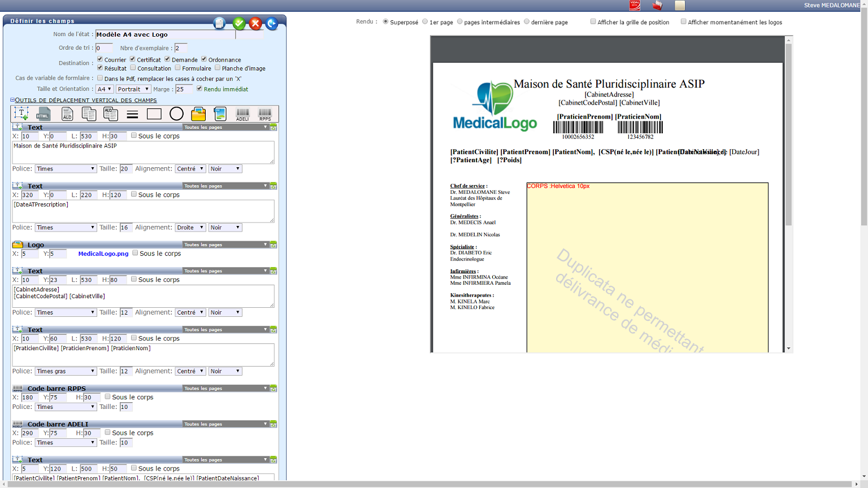Image resolution: width=868 pixels, height=488 pixels.
Task: Enable the Consultation destination checkbox
Action: [x=133, y=68]
